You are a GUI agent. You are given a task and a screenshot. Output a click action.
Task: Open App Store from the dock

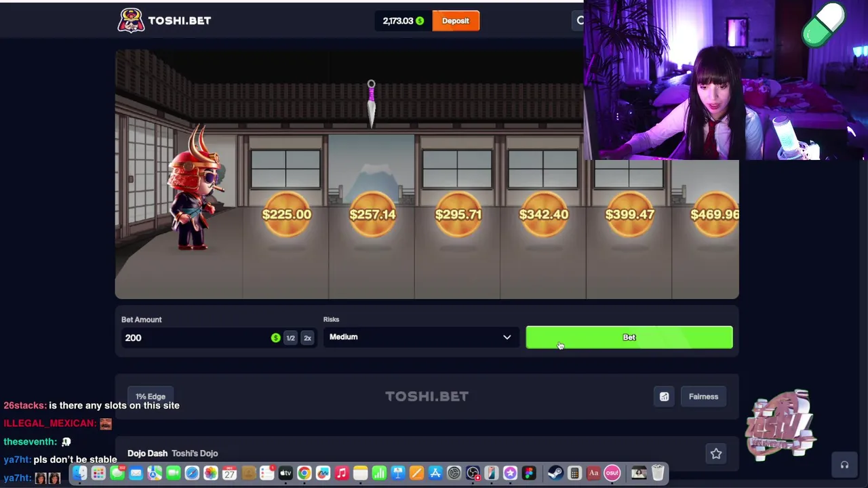coord(435,473)
